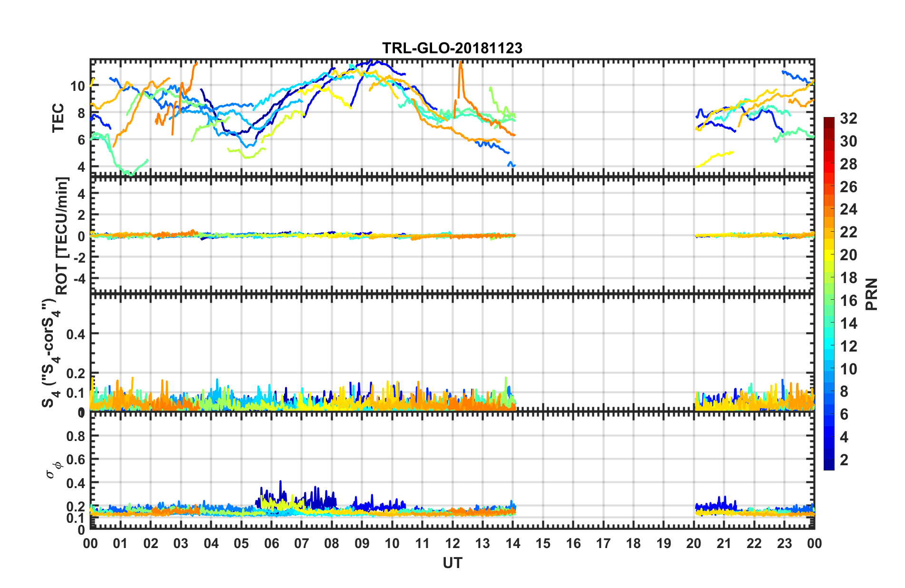This screenshot has height=588, width=905.
Task: Pick the "08" UT axis tick label
Action: click(332, 543)
